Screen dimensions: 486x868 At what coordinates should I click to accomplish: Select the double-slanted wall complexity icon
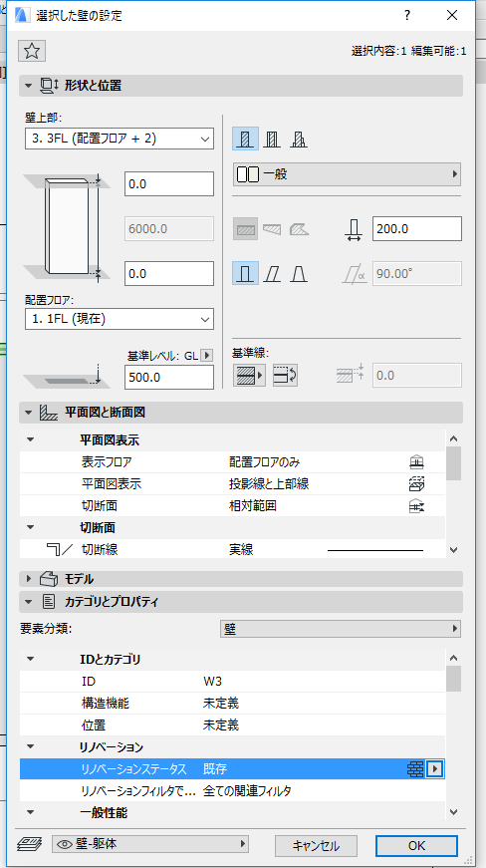click(x=299, y=273)
